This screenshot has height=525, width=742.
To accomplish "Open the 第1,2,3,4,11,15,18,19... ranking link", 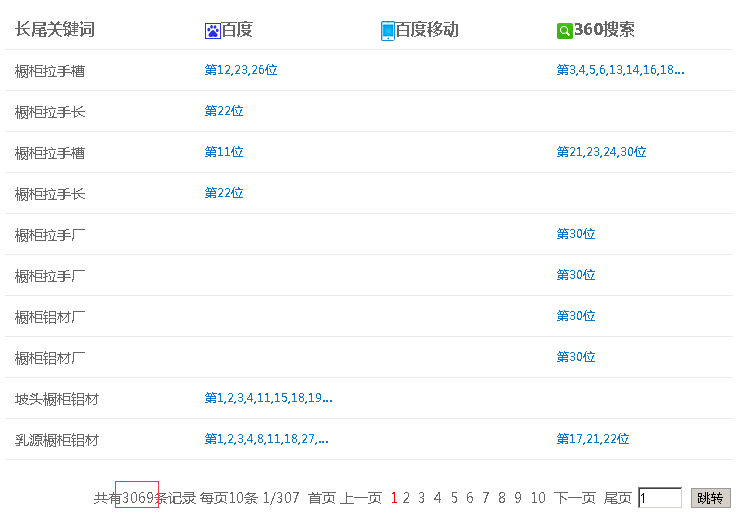I will tap(268, 398).
